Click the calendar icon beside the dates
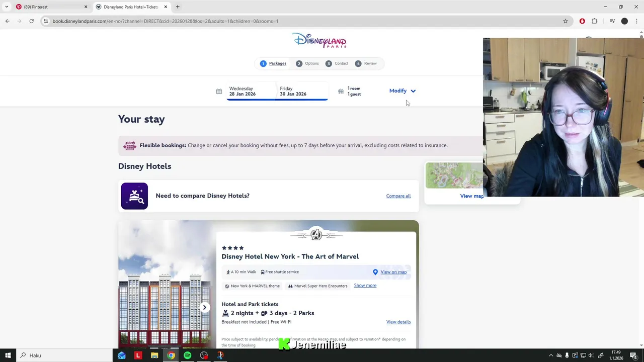The height and width of the screenshot is (362, 644). [x=219, y=92]
